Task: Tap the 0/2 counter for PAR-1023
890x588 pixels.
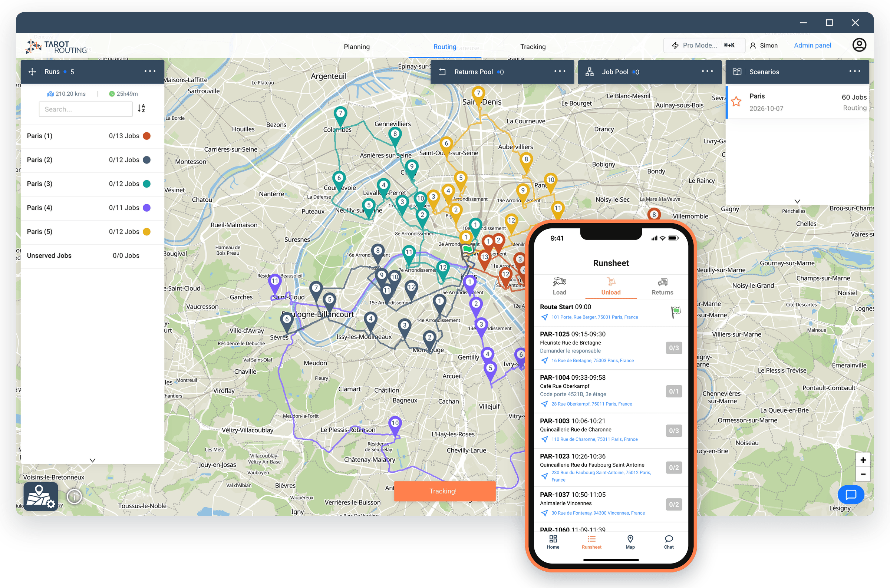Action: [674, 468]
